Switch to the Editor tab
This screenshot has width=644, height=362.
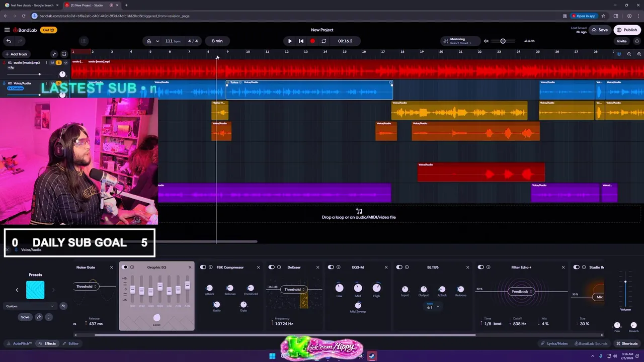click(x=70, y=343)
